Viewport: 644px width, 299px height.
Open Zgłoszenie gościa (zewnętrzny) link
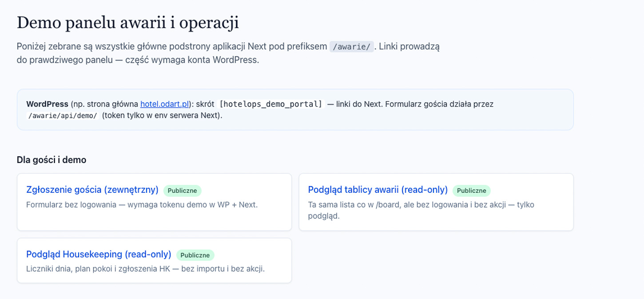pyautogui.click(x=92, y=190)
